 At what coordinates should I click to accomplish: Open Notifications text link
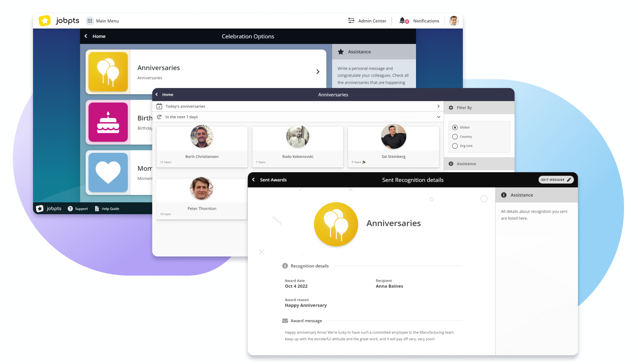[x=426, y=21]
